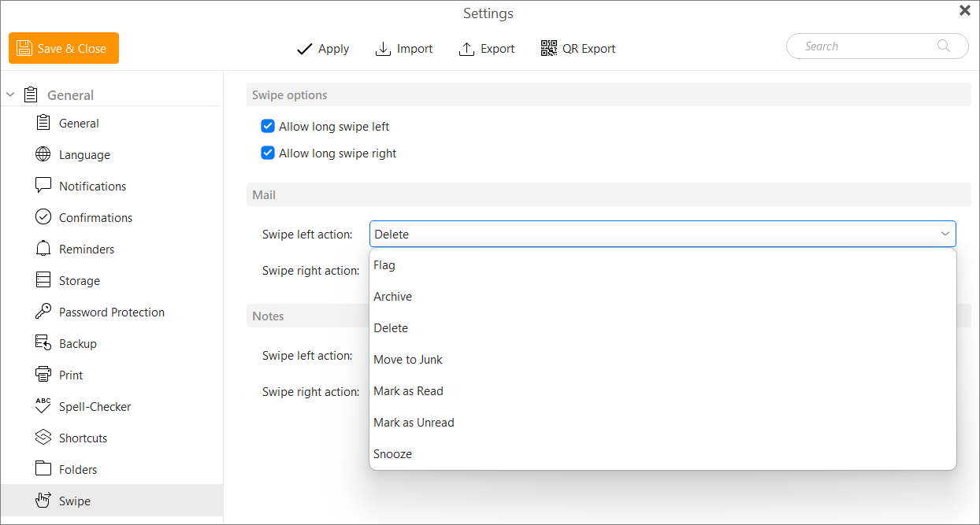Close the Swipe left action dropdown arrow
Image resolution: width=980 pixels, height=525 pixels.
(x=945, y=234)
